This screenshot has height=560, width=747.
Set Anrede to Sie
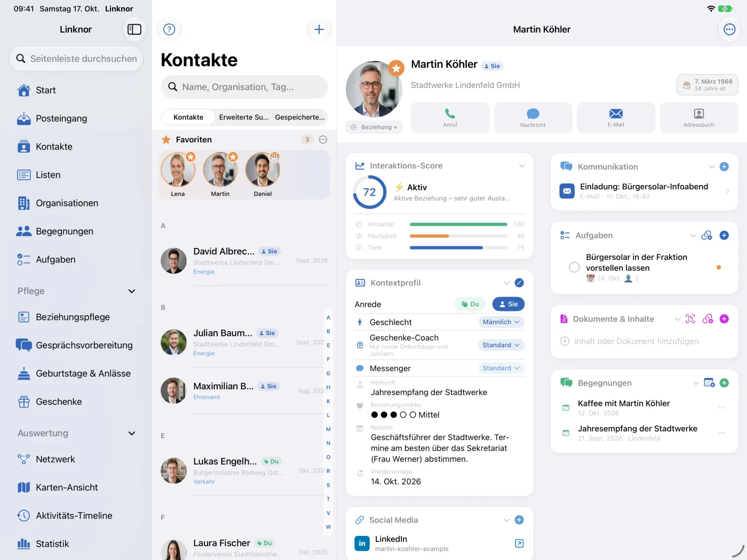[508, 304]
